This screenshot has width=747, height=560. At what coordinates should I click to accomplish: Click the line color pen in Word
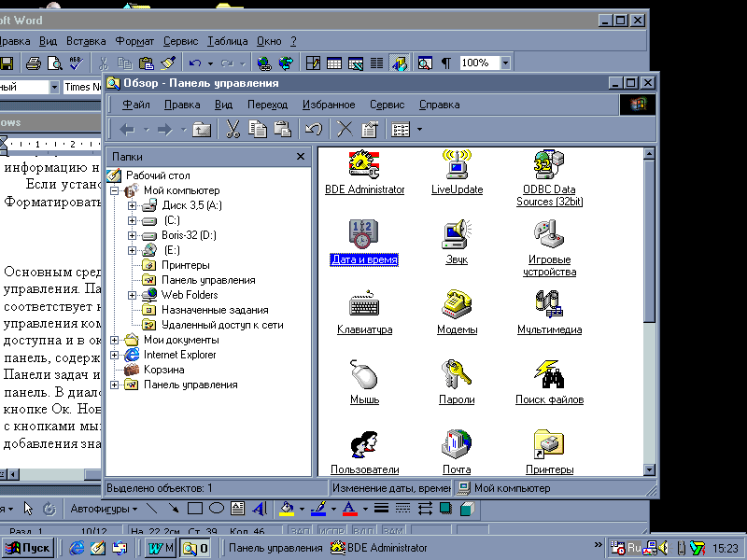tap(318, 509)
